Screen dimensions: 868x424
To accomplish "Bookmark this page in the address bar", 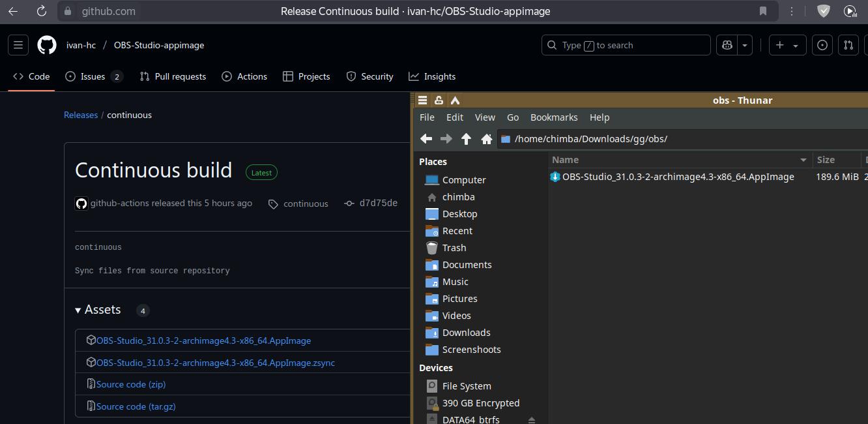I will click(x=762, y=11).
